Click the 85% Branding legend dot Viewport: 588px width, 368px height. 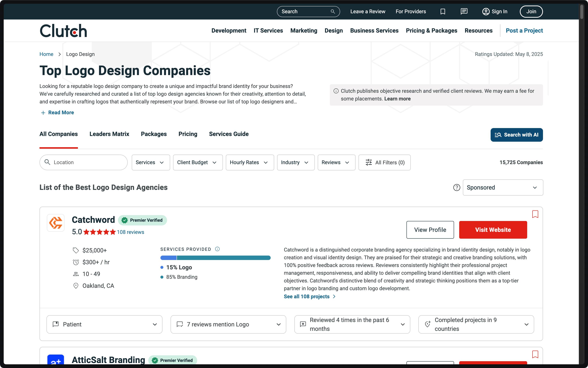[162, 277]
